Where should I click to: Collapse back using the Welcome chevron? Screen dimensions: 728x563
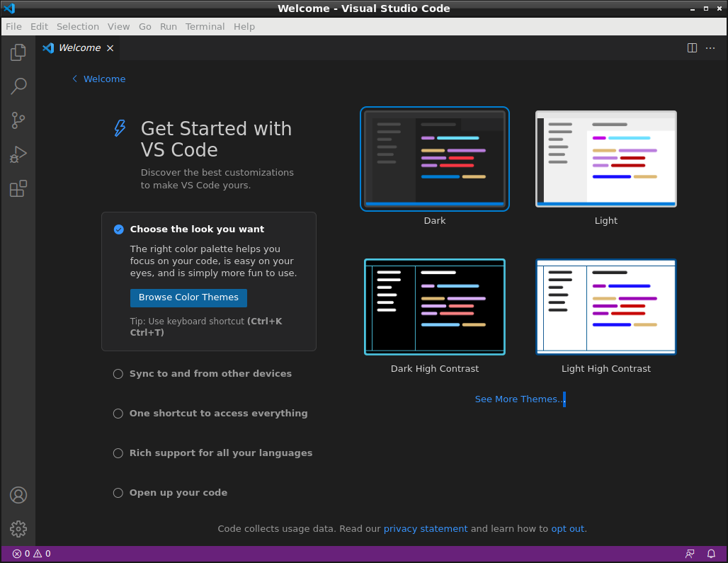coord(74,79)
